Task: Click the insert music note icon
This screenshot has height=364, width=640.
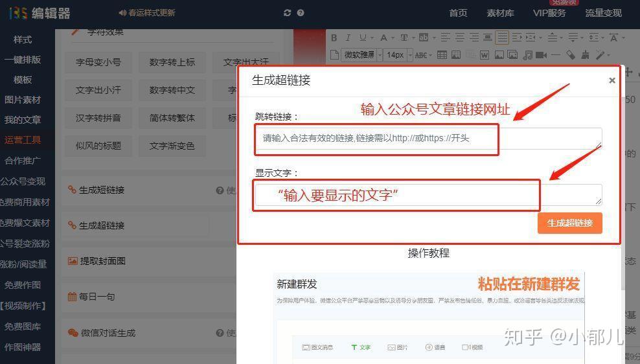Action: [527, 54]
